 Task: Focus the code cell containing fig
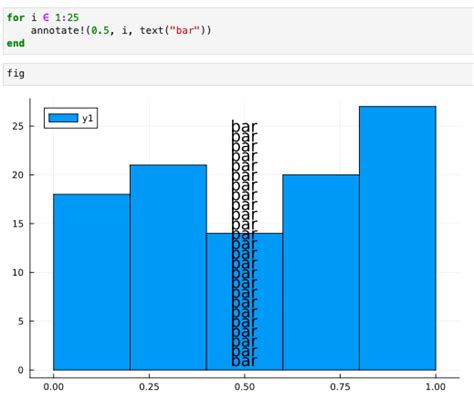pos(238,74)
